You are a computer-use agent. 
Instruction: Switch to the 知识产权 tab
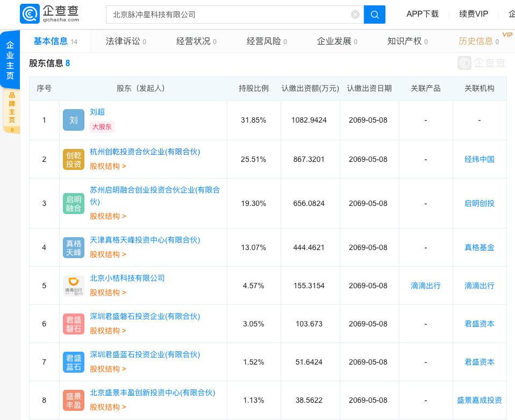pos(407,41)
